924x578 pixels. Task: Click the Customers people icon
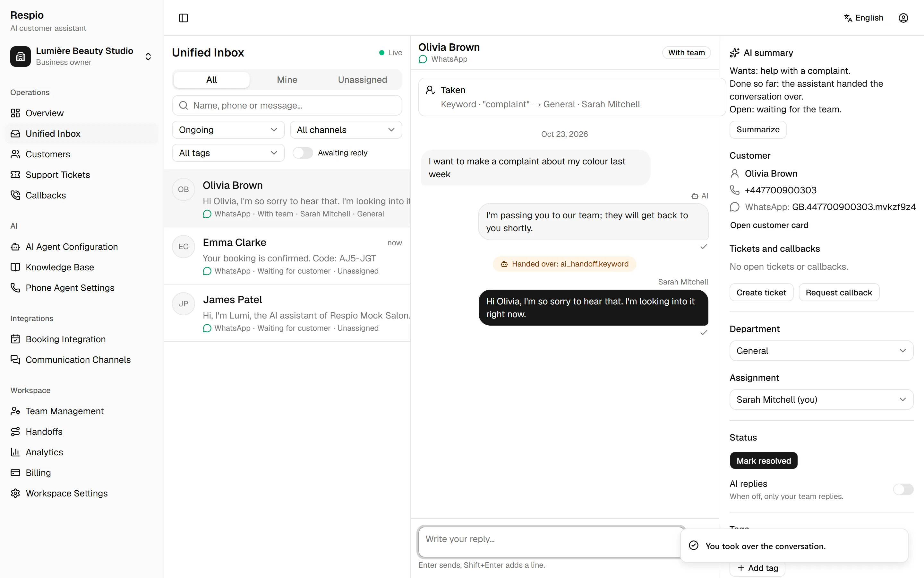pos(15,154)
